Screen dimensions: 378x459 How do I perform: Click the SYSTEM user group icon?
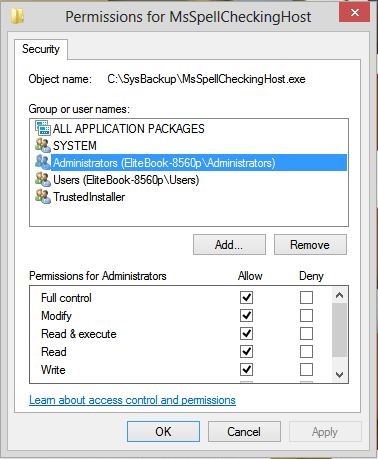(x=43, y=145)
